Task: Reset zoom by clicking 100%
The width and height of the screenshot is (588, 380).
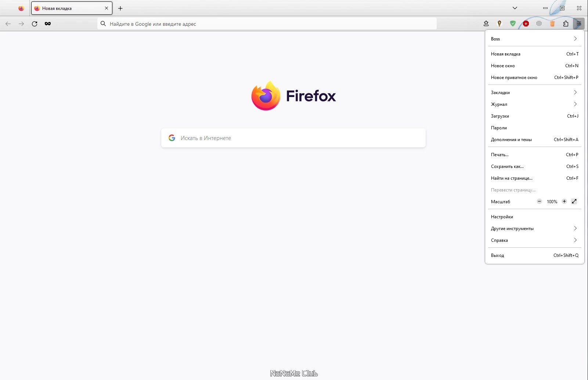Action: [552, 202]
